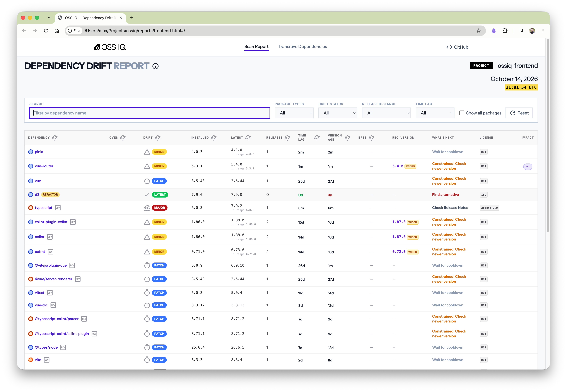Screen dimensions: 567x392
Task: Sort by Dependency column AZ icon
Action: [55, 138]
